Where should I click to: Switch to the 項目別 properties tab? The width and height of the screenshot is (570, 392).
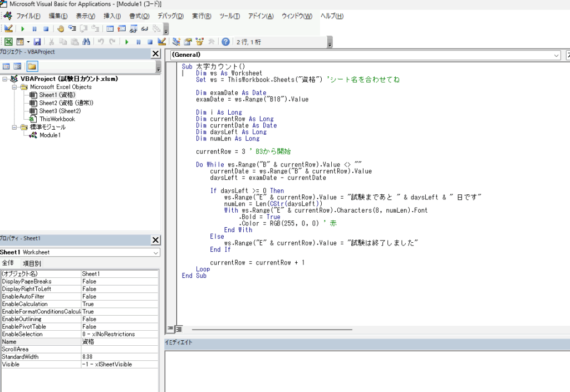click(32, 263)
